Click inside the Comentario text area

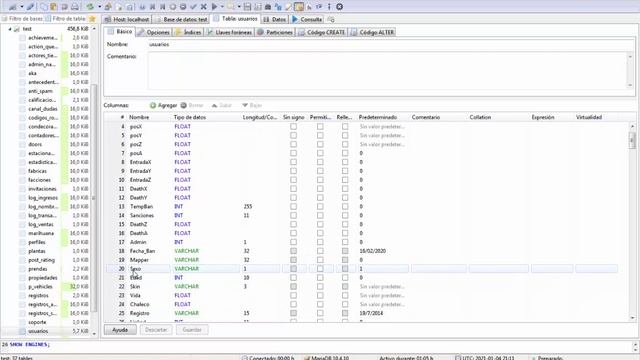click(387, 70)
